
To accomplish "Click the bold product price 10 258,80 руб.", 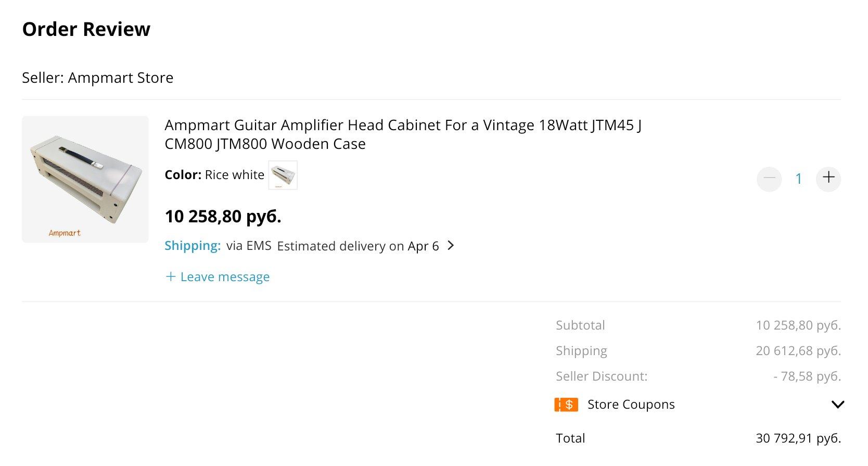I will (x=223, y=216).
